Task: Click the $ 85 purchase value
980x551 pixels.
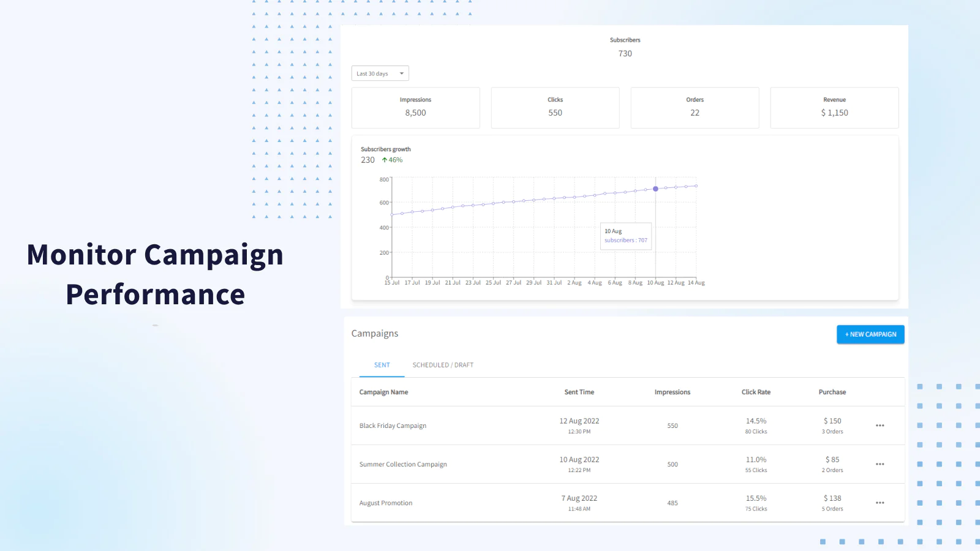Action: (832, 459)
